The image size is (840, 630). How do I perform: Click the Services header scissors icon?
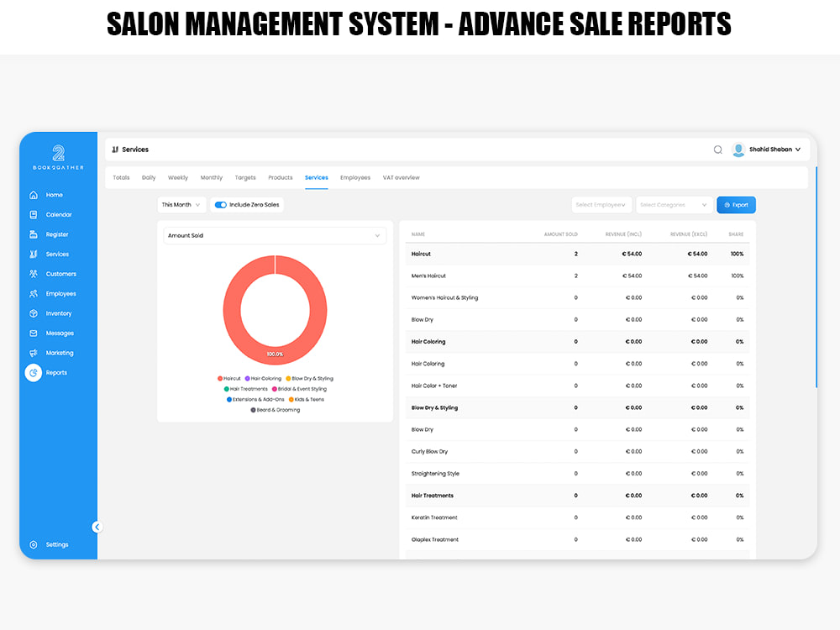point(115,150)
